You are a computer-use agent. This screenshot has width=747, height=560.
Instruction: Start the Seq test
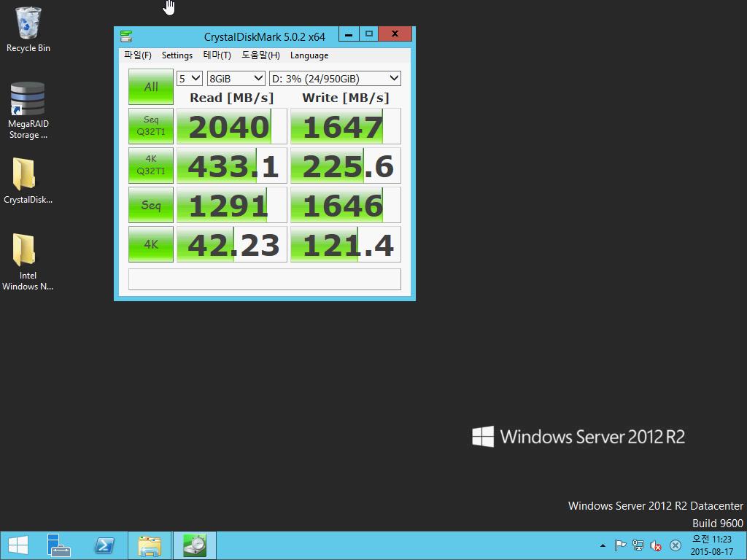coord(151,205)
